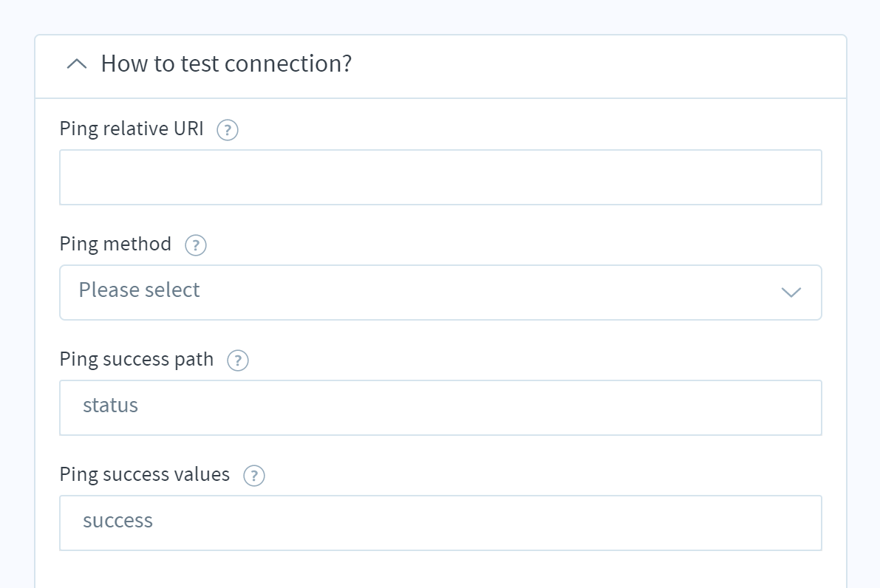Open help icon beside Ping method
The height and width of the screenshot is (588, 880).
[x=196, y=245]
